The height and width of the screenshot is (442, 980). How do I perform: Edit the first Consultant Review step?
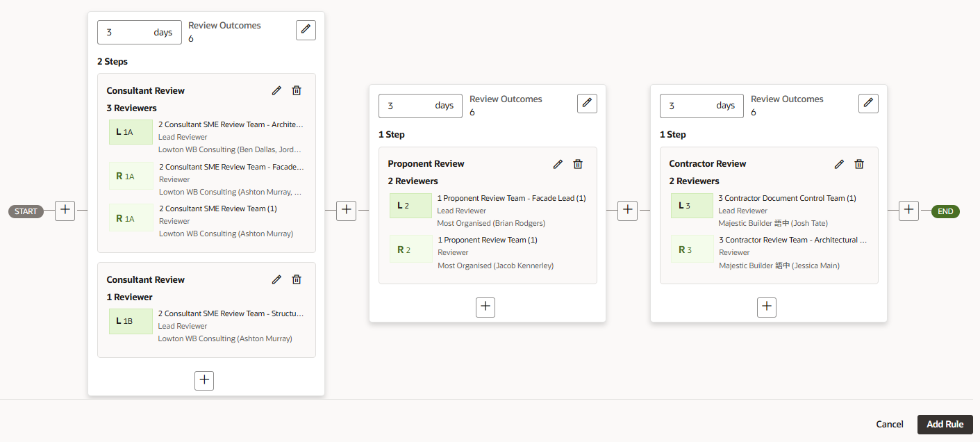(276, 90)
